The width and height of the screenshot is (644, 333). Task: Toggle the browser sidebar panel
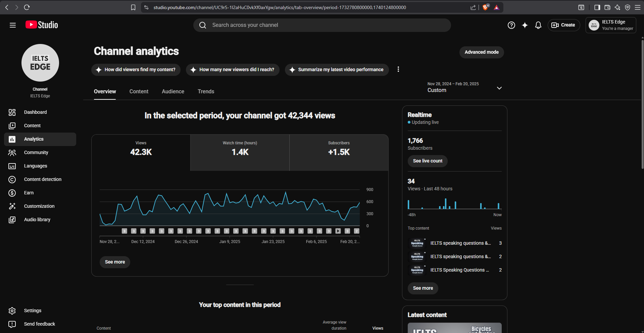coord(597,7)
